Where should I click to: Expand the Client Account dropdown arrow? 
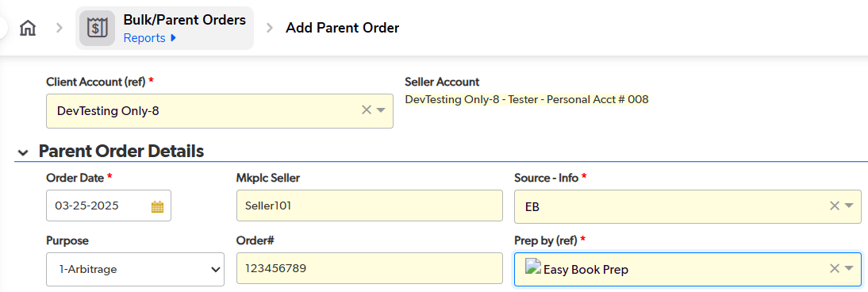tap(381, 110)
